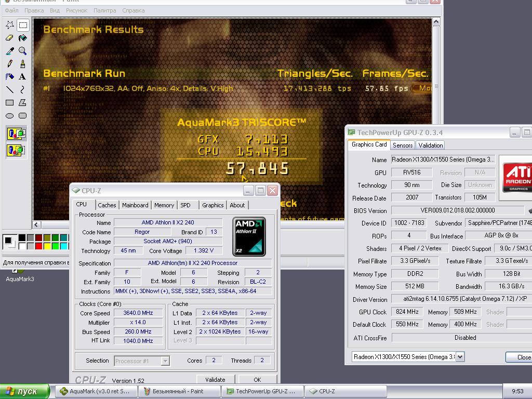Open the Правка menu in Paint
The width and height of the screenshot is (532, 399).
pyautogui.click(x=34, y=10)
